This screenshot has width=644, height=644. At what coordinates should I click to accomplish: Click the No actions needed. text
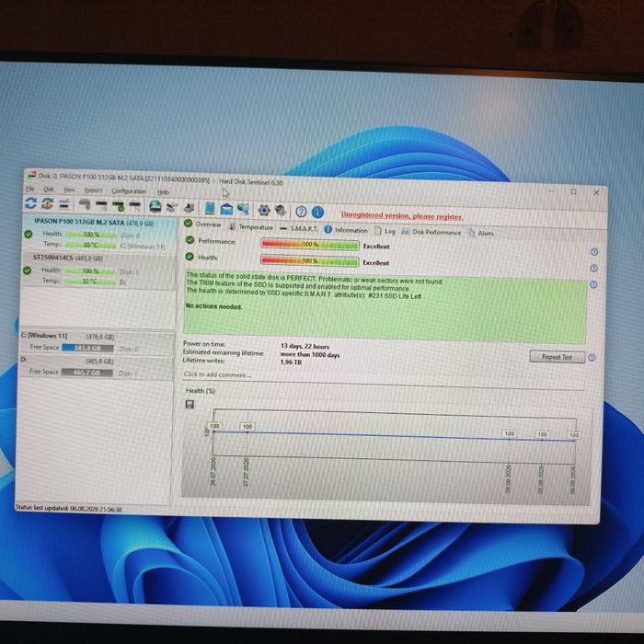tap(213, 306)
